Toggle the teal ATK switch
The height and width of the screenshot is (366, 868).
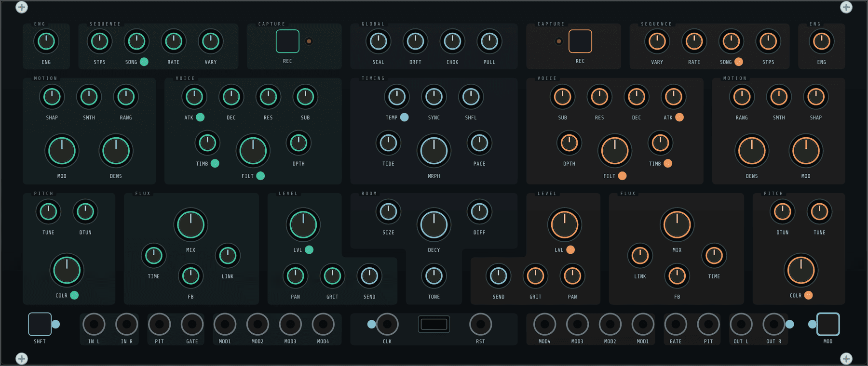point(200,117)
